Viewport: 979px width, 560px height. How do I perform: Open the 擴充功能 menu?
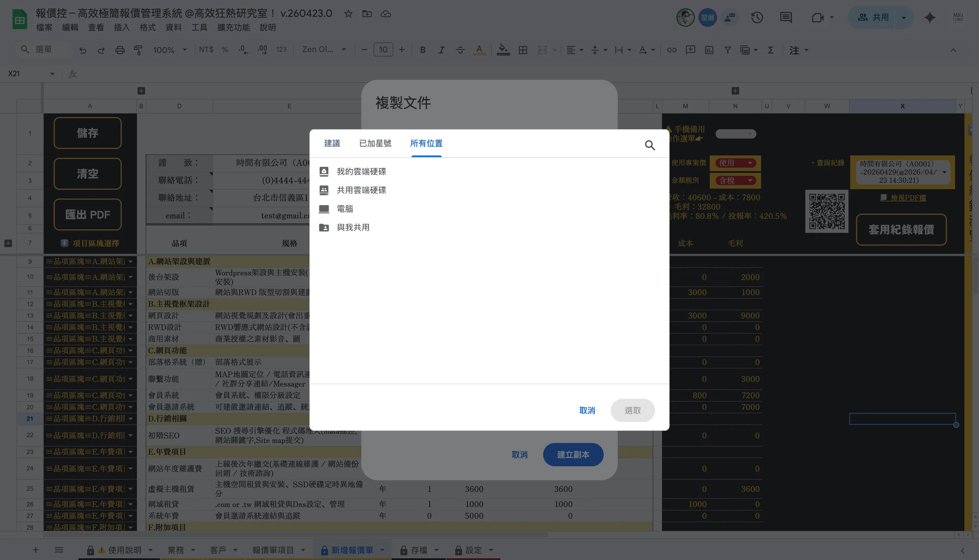[233, 27]
